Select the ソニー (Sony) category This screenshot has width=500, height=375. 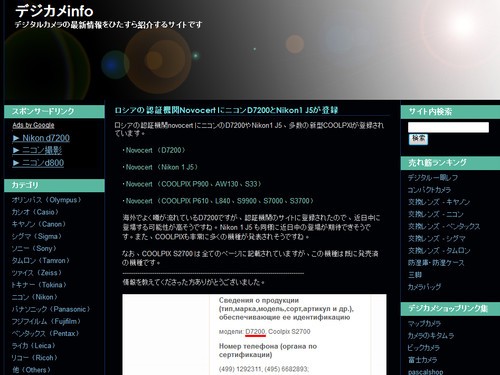34,249
